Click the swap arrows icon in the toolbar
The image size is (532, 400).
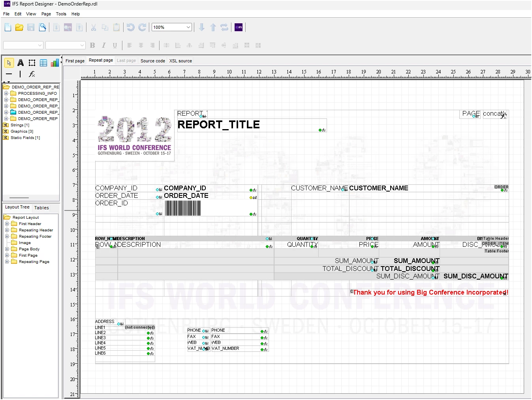(x=224, y=27)
